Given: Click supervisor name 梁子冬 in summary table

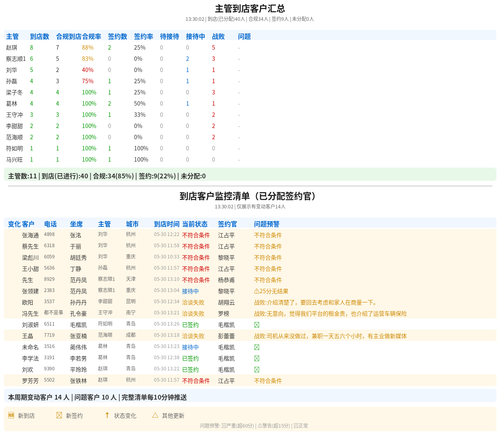Looking at the screenshot, I should point(14,92).
